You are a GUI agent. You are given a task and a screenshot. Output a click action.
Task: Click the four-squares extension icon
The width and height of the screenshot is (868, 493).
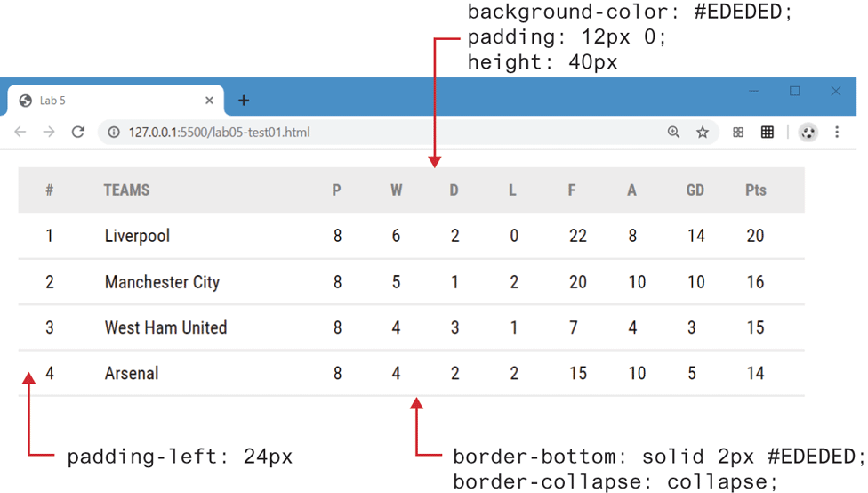[x=738, y=133]
